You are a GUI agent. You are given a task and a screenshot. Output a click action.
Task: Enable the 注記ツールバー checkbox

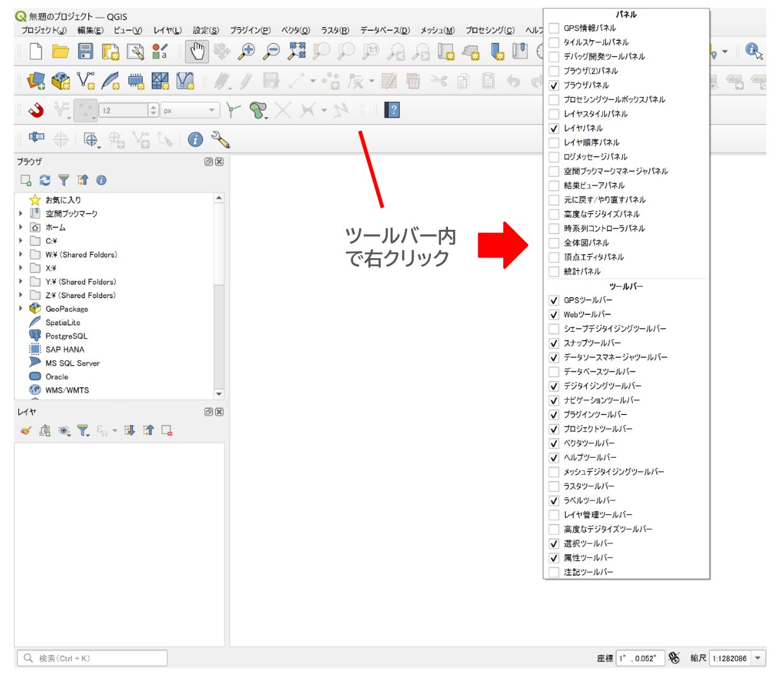pyautogui.click(x=554, y=572)
